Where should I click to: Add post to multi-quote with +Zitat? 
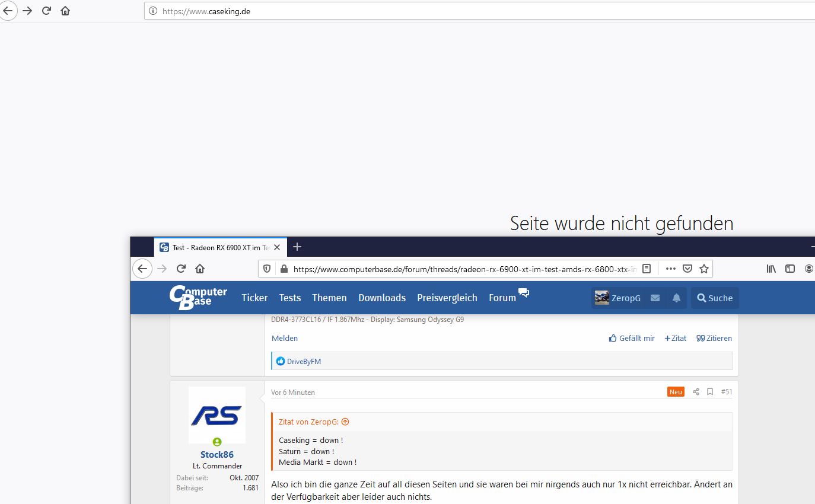(x=675, y=338)
